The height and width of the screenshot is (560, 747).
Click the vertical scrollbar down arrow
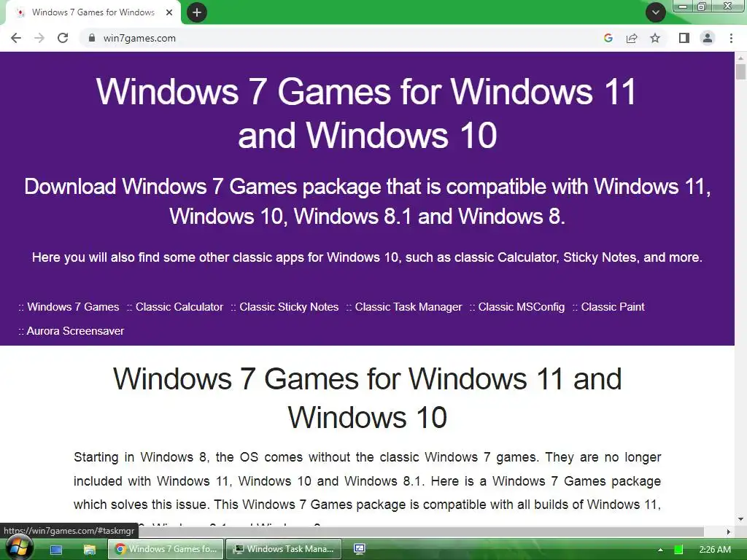click(740, 519)
